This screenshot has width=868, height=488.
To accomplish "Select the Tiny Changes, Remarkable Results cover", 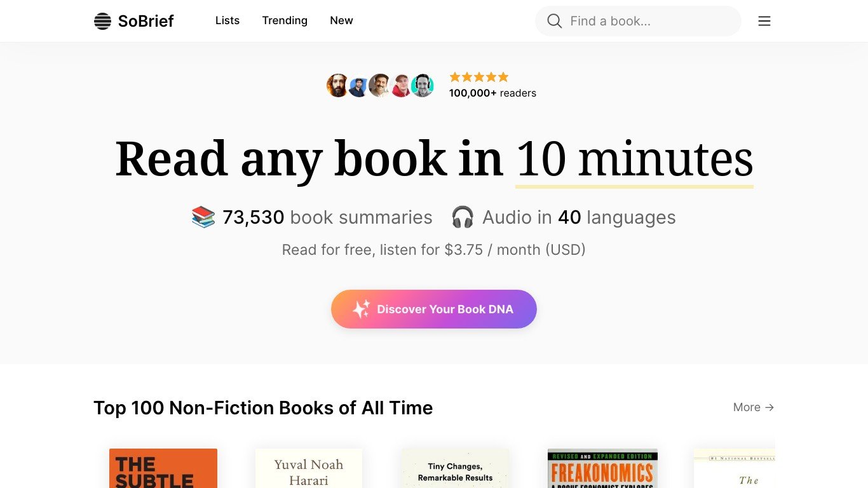I will (455, 469).
